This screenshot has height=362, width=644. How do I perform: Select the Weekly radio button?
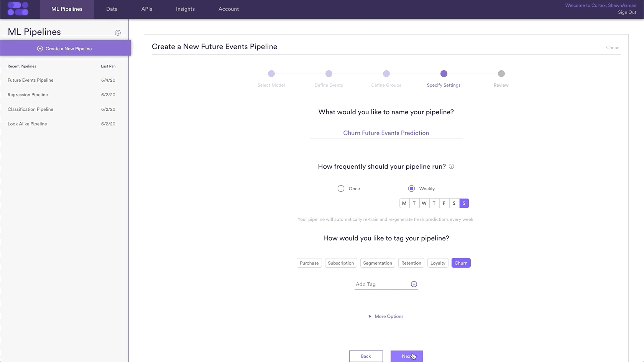411,189
